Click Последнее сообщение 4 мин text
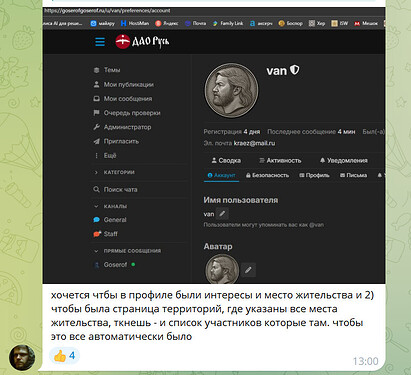Viewport: 411px width, 375px height. click(311, 132)
